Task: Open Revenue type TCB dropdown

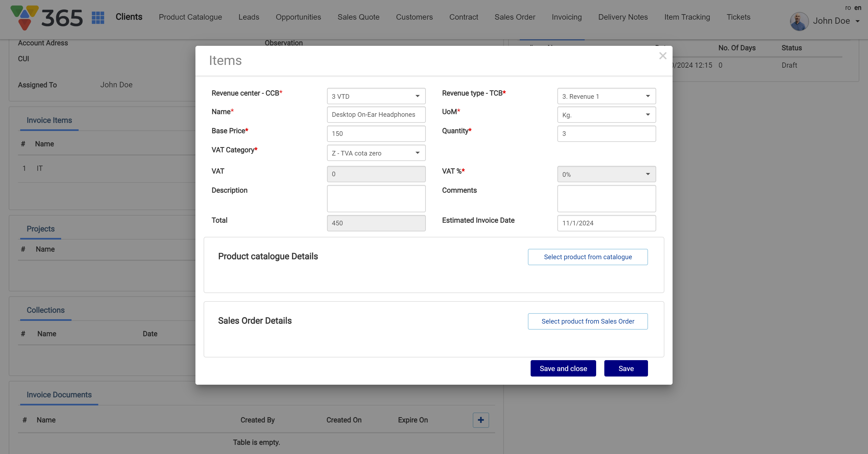Action: click(606, 96)
